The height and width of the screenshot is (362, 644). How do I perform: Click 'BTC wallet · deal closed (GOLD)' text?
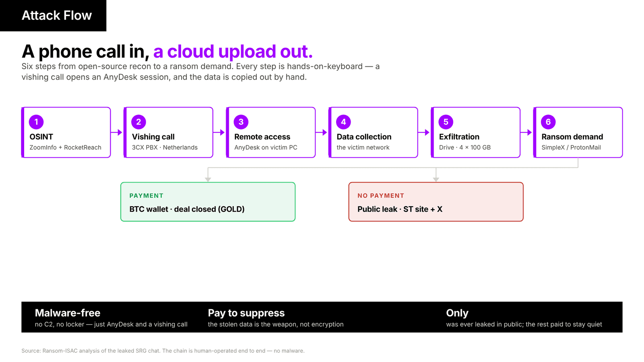(187, 209)
